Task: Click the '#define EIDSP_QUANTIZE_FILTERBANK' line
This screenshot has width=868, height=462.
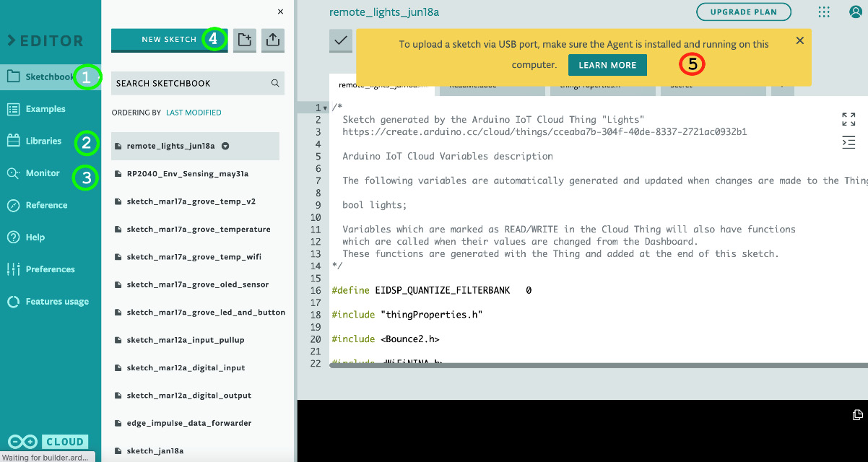Action: (x=431, y=290)
